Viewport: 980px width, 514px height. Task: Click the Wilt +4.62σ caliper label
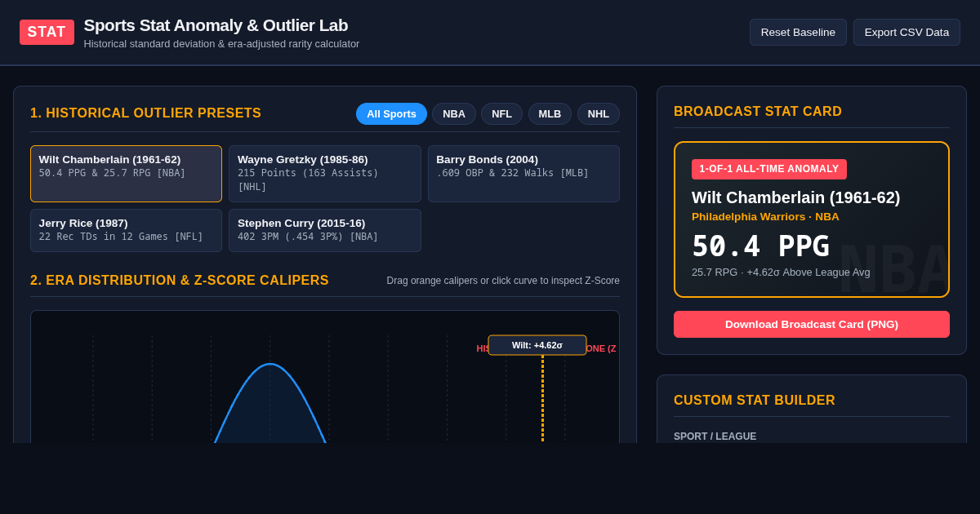click(537, 345)
